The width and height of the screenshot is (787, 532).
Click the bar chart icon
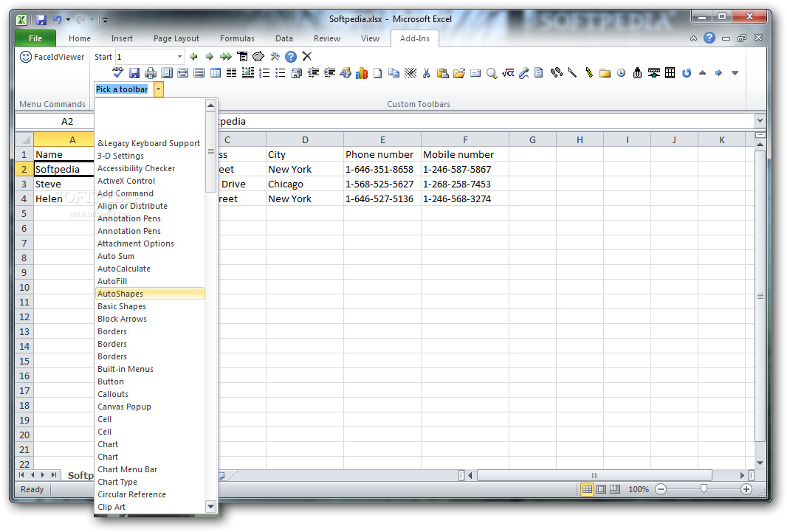pos(361,73)
